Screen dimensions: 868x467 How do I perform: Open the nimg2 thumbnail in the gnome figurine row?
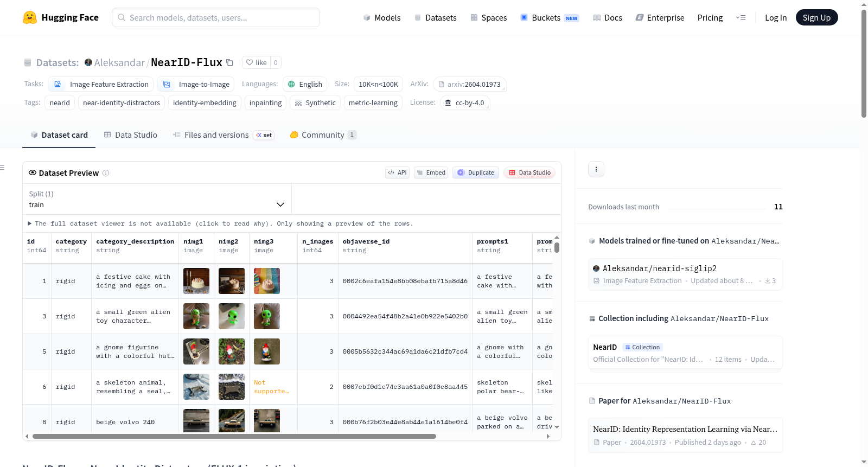pyautogui.click(x=232, y=351)
